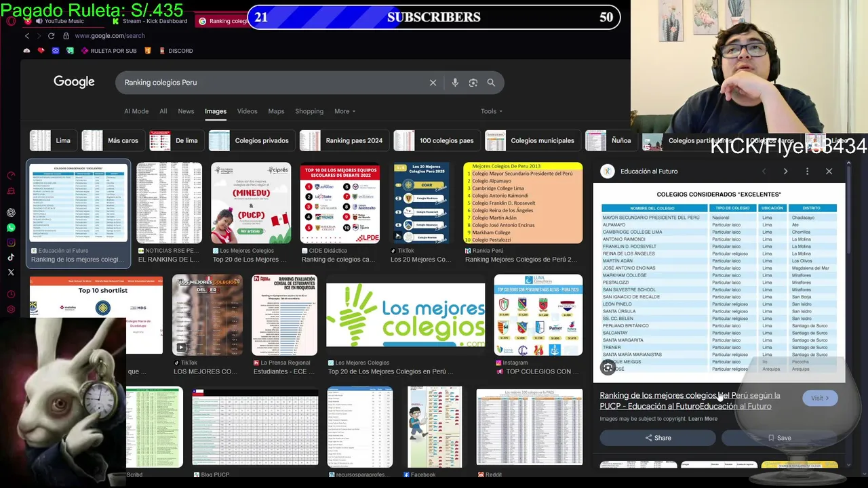Select the De lima suggestion chip
Viewport: 868px width, 488px height.
[176, 140]
